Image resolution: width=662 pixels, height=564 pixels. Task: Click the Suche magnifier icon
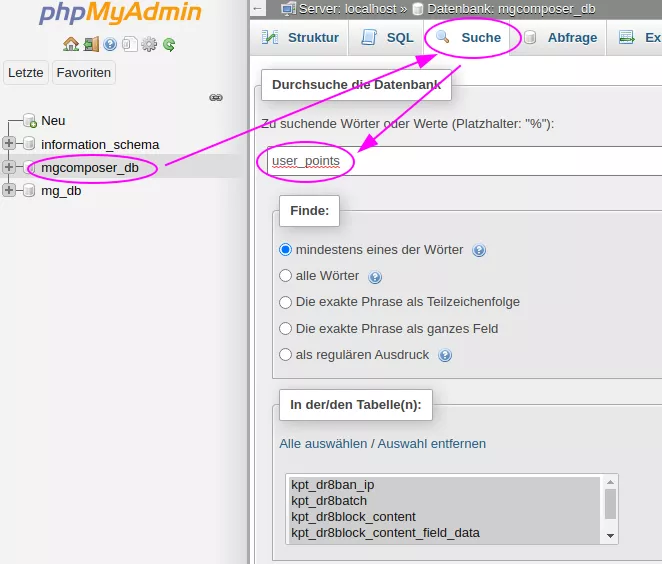point(442,37)
